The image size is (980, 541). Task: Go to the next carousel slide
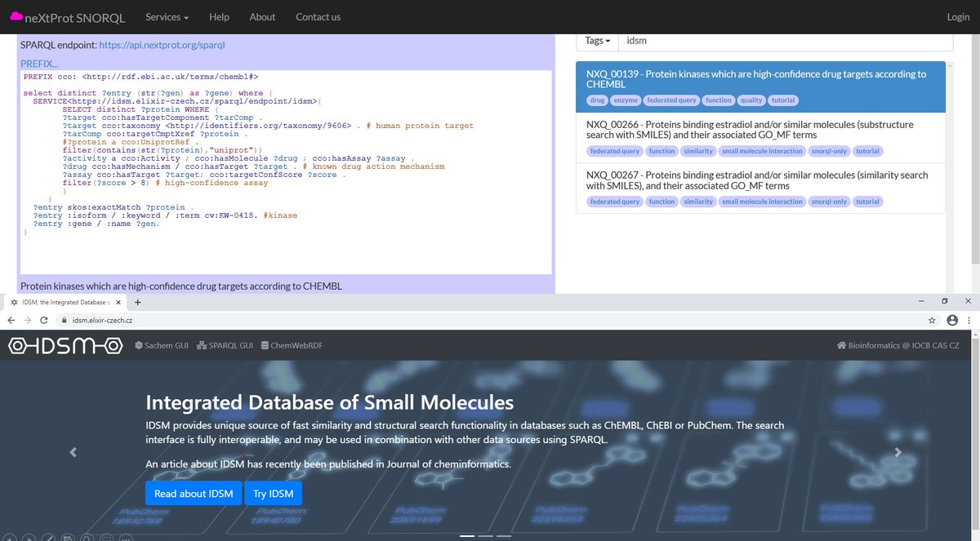click(898, 452)
